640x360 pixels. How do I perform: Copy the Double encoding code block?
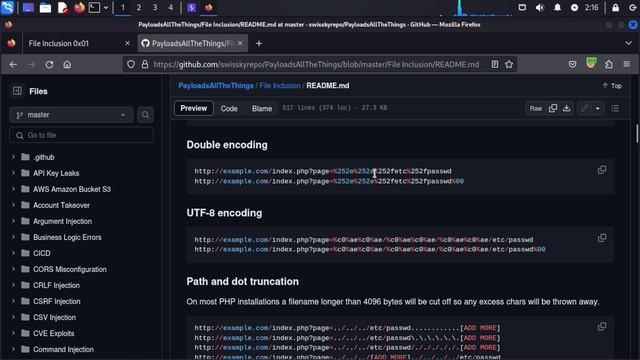(602, 170)
